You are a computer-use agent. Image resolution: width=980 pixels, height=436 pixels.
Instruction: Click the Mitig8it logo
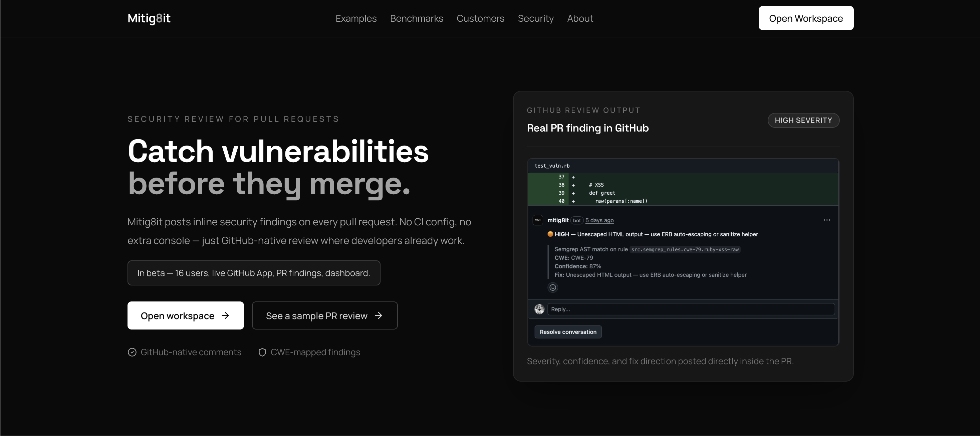pyautogui.click(x=149, y=18)
